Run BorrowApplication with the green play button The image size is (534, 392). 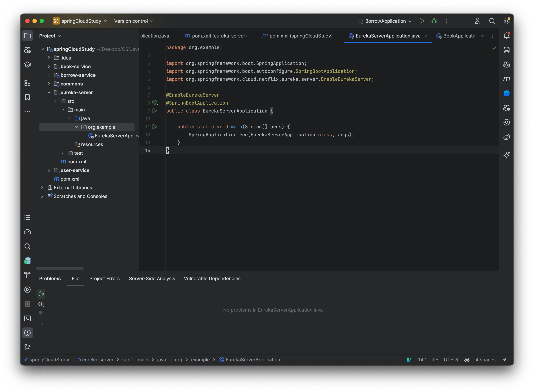[x=422, y=21]
